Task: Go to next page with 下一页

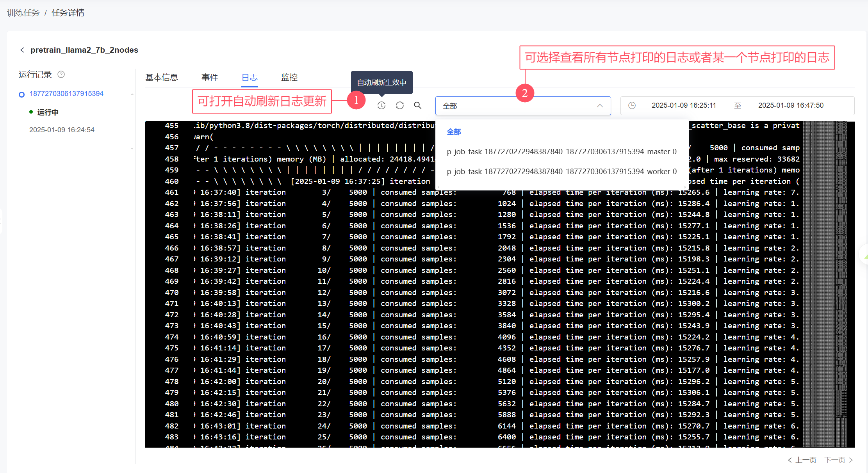Action: pos(839,460)
